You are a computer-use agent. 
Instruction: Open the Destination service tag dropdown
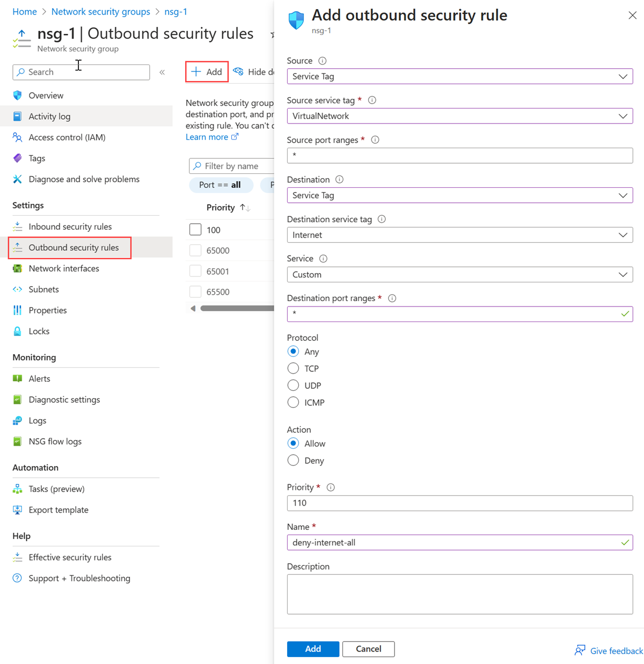[460, 235]
